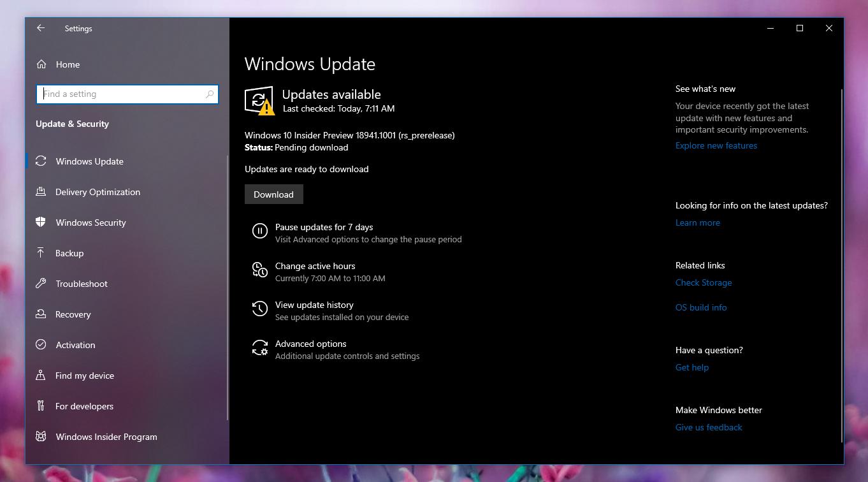Click the Updates available warning icon
The image size is (868, 482).
click(x=259, y=101)
